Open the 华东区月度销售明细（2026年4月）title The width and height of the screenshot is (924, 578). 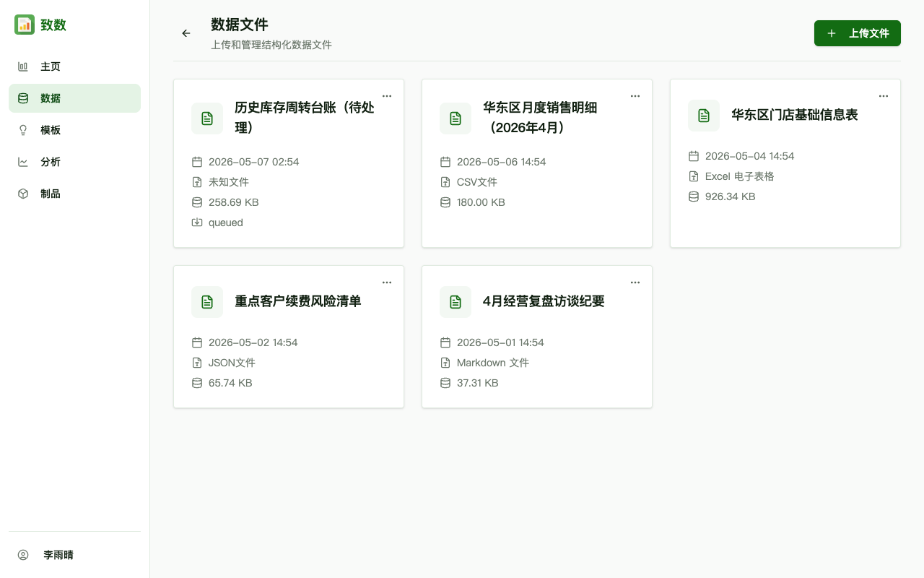click(x=540, y=118)
